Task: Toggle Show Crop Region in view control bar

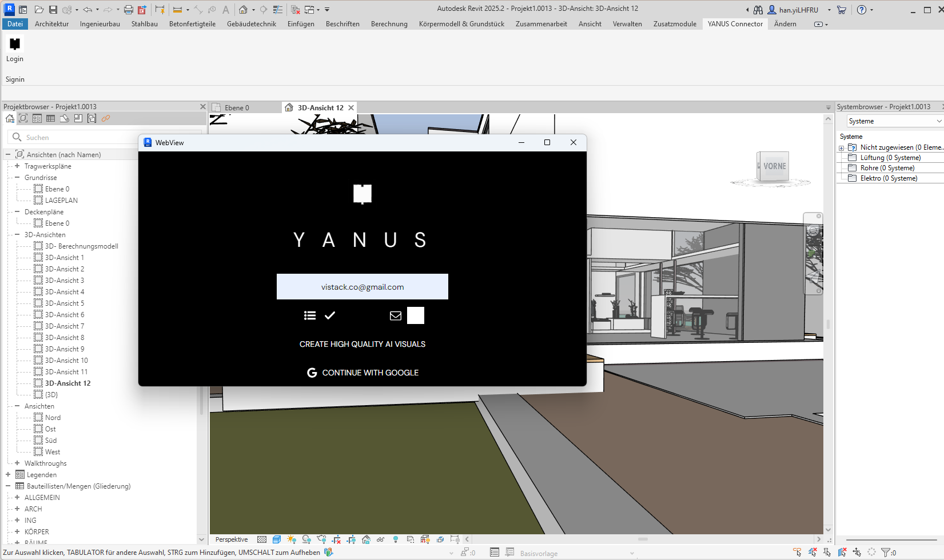Action: [x=351, y=539]
